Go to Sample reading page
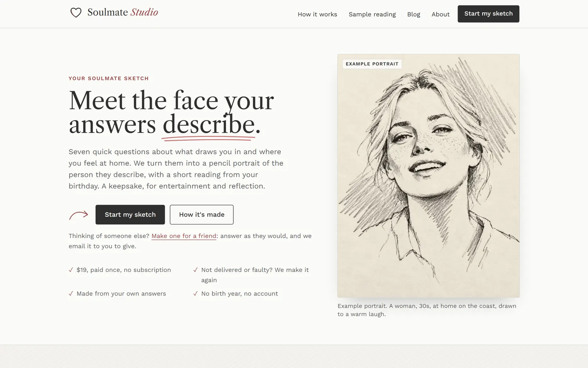Viewport: 588px width, 368px height. [372, 14]
